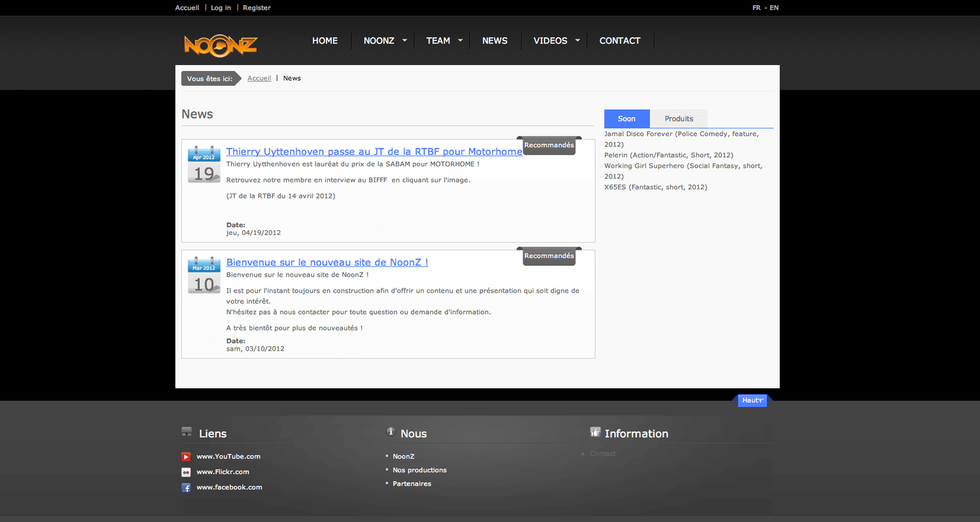Open the Thierry Uyttenhoven Motorhome article
Screen dimensions: 980x522
[374, 152]
